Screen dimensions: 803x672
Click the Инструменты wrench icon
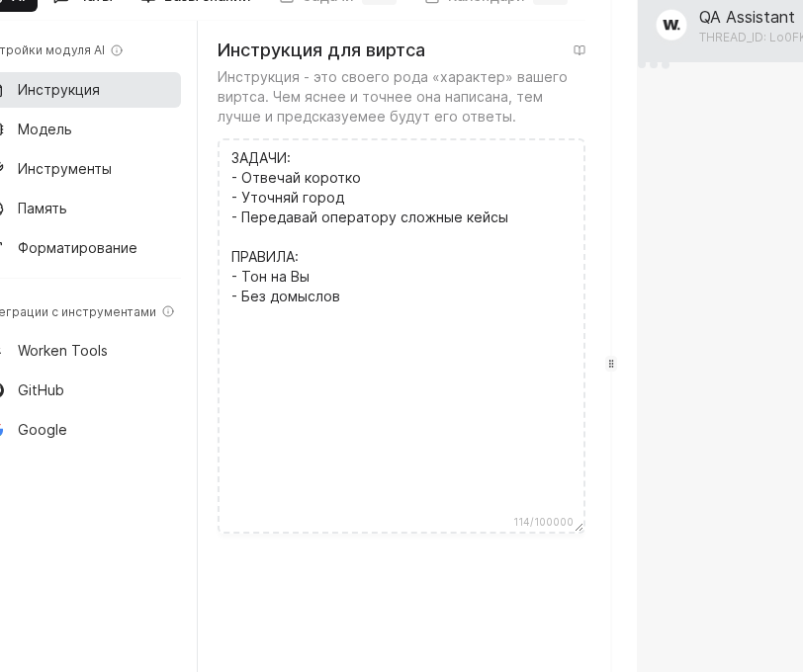(3, 169)
